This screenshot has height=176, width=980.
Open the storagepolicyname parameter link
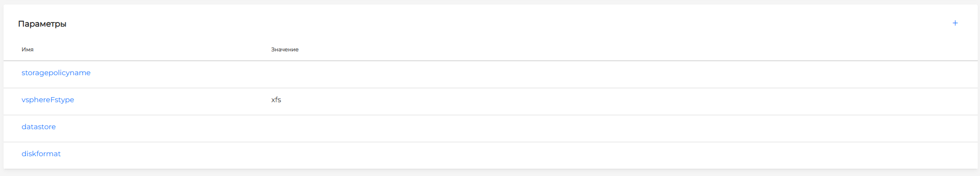[x=56, y=73]
